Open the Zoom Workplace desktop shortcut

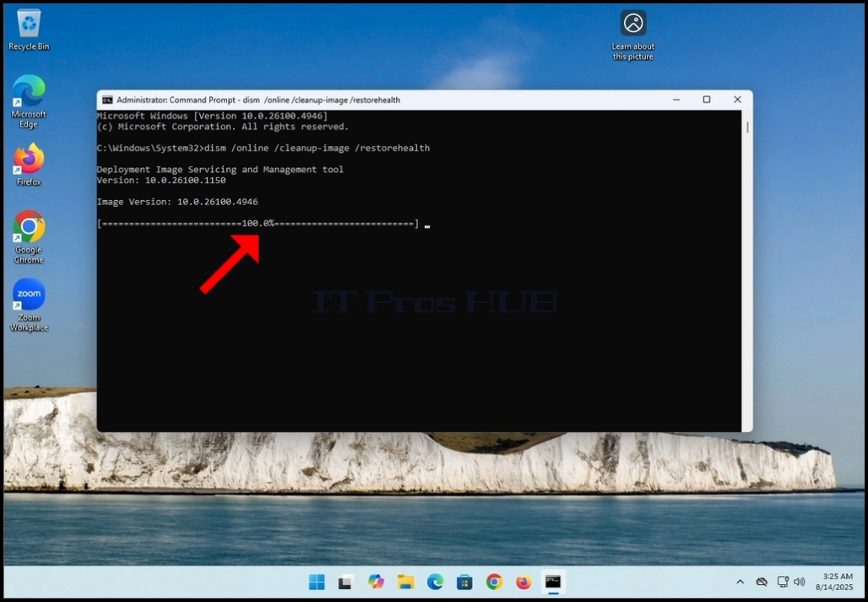tap(29, 305)
